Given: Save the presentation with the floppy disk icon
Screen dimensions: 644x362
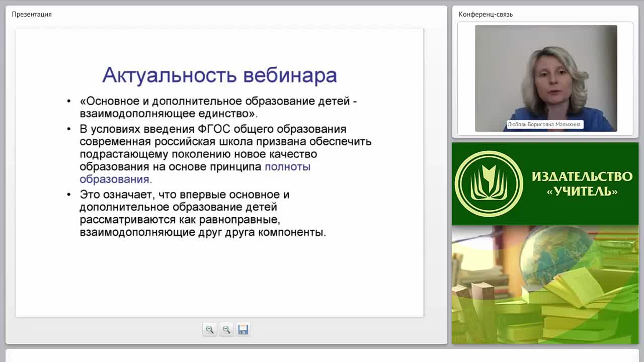Looking at the screenshot, I should [243, 330].
